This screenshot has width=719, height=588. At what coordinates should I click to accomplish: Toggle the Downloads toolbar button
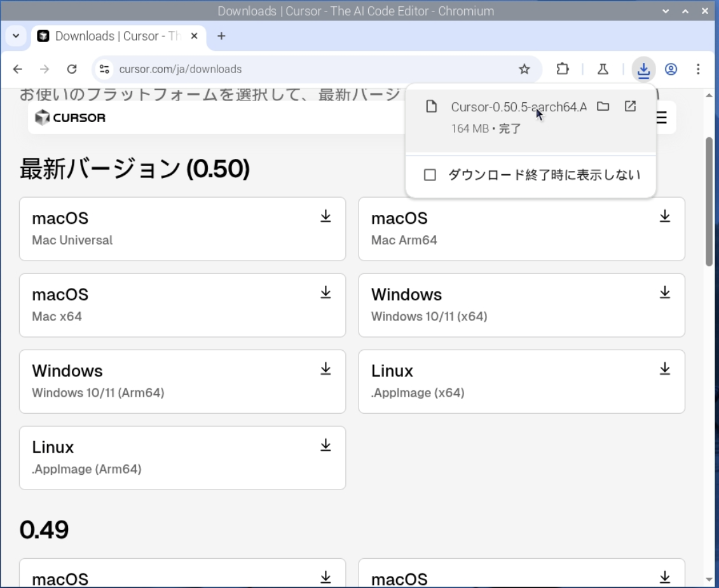tap(644, 69)
